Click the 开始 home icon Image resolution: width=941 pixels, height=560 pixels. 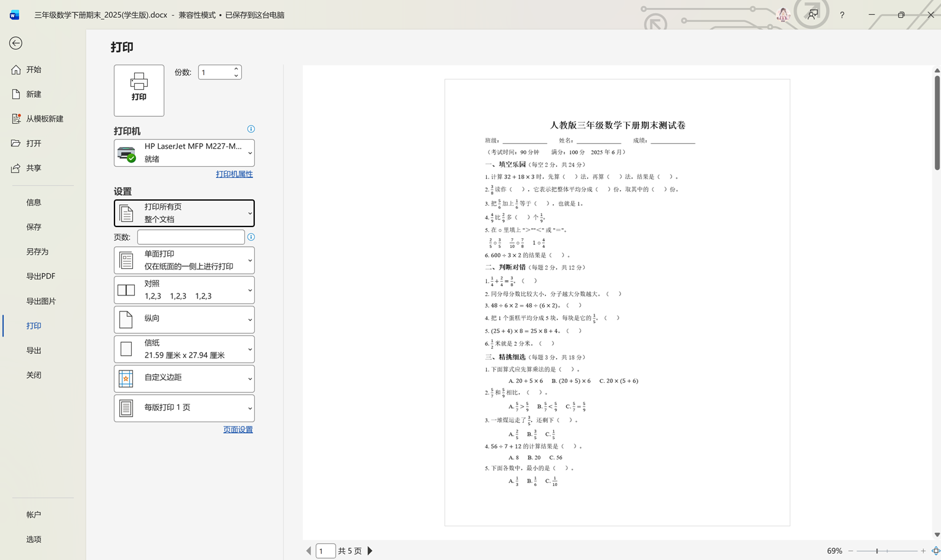point(16,70)
